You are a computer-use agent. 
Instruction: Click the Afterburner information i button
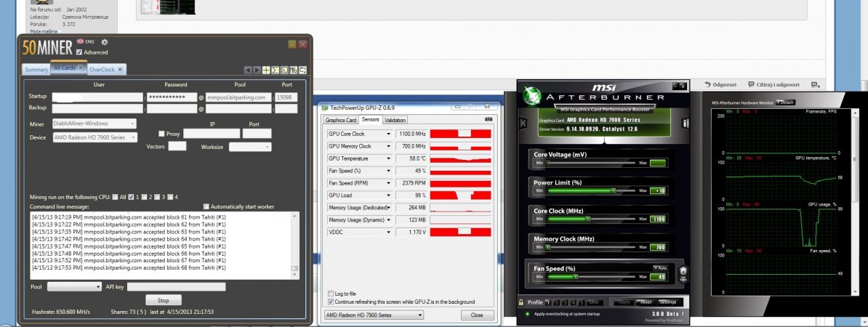pos(686,123)
